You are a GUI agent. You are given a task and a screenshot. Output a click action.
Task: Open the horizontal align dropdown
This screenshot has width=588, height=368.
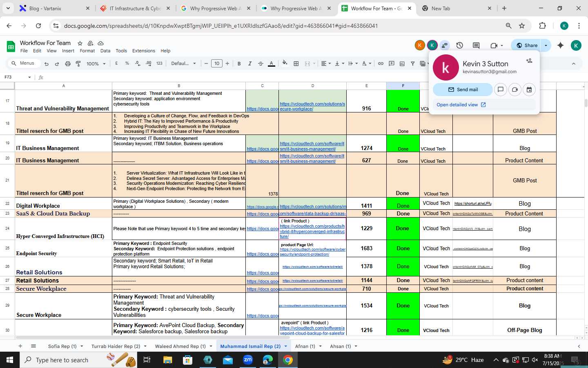pos(325,63)
